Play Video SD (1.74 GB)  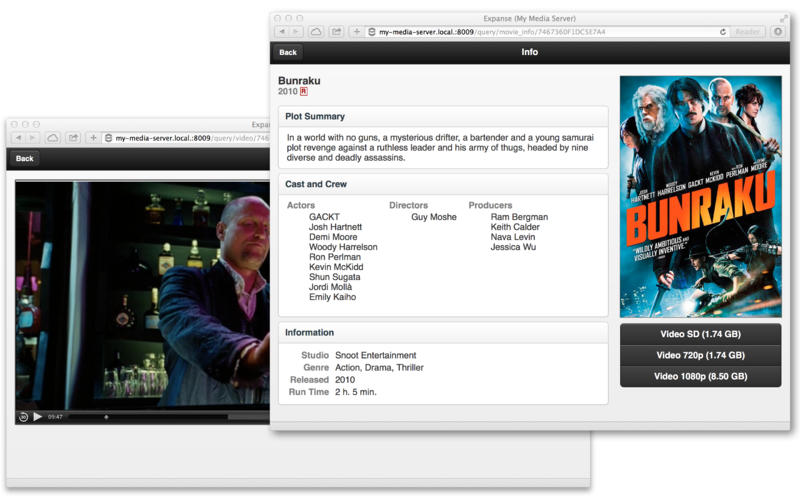[x=701, y=334]
